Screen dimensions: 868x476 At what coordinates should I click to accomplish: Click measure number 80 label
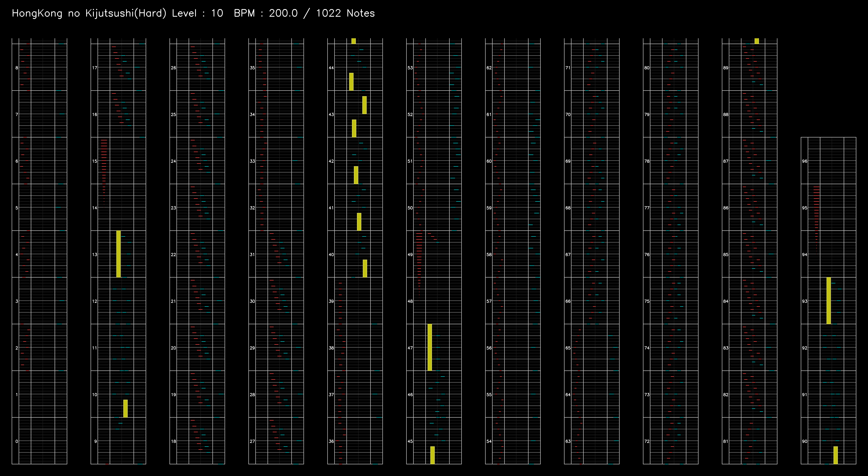pos(647,68)
